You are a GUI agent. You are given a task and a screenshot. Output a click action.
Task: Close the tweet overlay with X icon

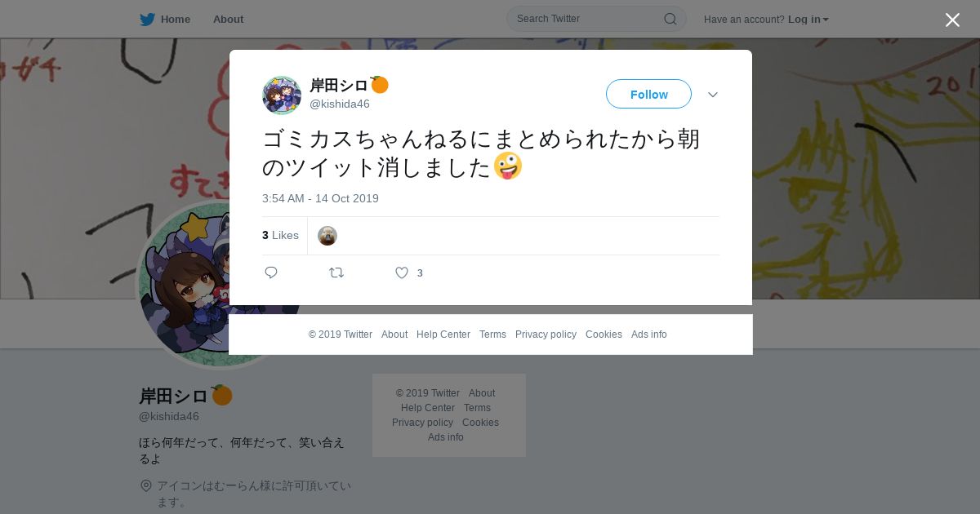point(952,20)
